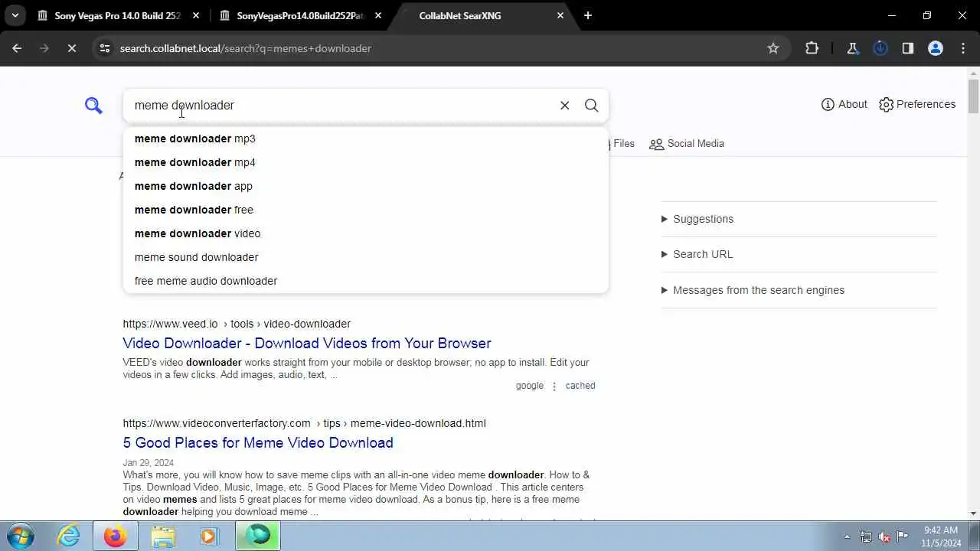Clear the search query with X icon

[x=565, y=106]
